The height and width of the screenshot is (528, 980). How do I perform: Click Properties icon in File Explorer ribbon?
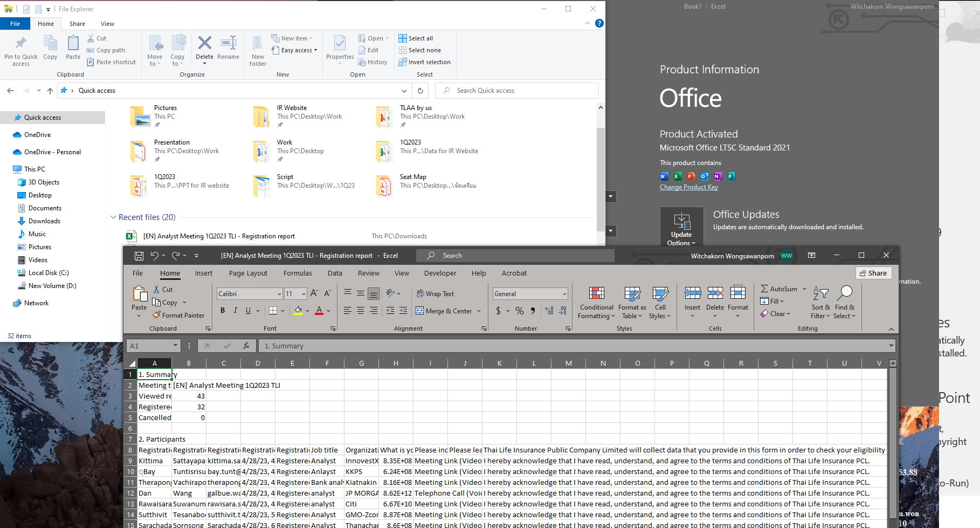(x=340, y=43)
